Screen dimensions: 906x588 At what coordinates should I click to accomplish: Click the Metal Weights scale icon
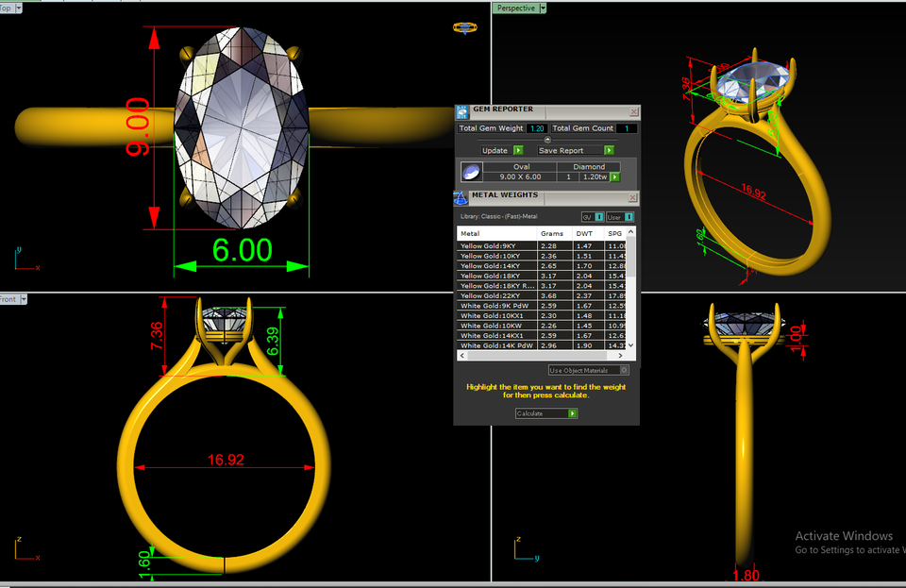point(461,198)
